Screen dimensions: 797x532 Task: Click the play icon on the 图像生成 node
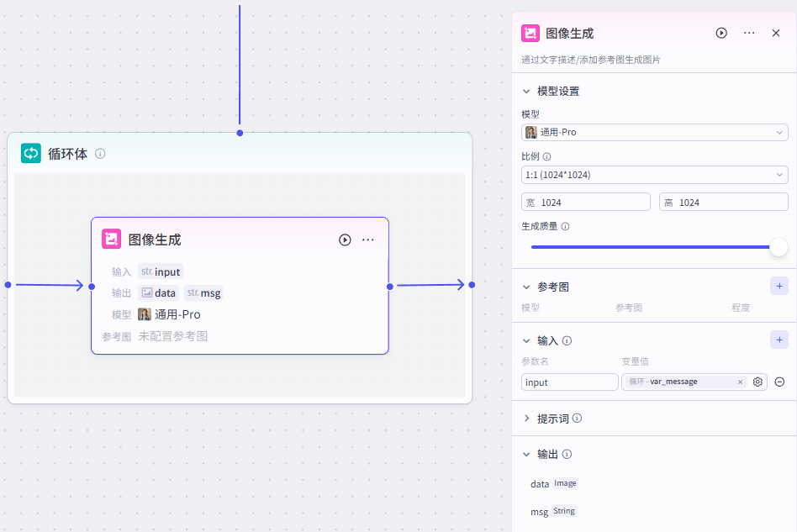tap(344, 240)
